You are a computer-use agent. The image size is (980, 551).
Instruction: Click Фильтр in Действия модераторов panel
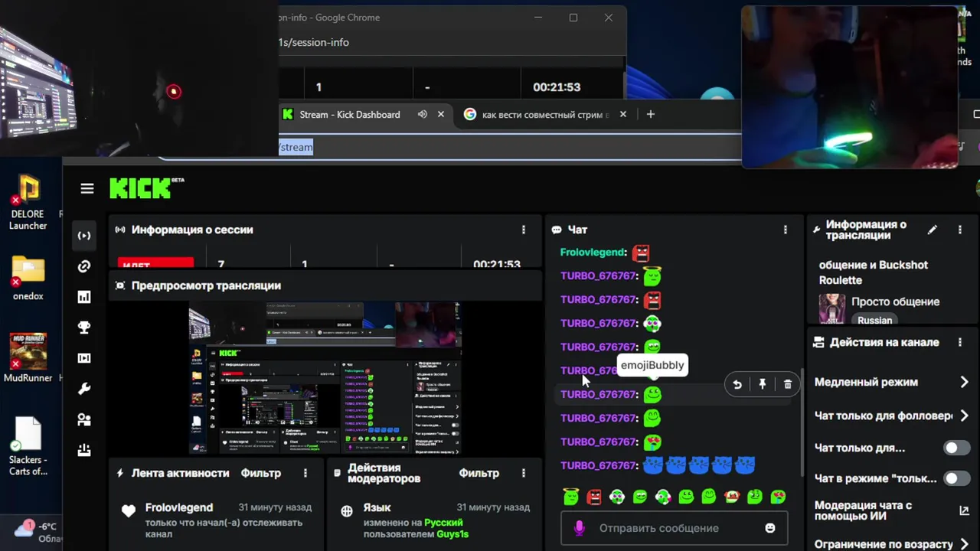[x=479, y=473]
